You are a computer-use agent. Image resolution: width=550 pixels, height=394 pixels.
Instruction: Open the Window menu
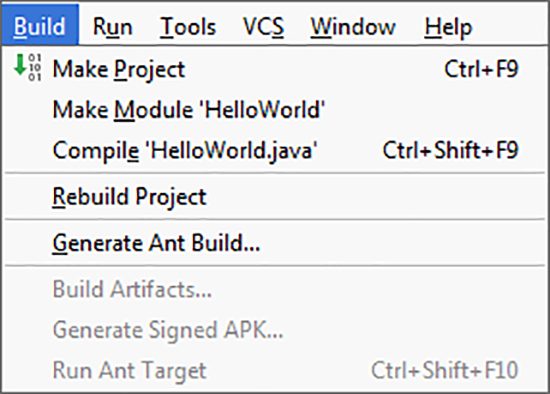pyautogui.click(x=353, y=27)
